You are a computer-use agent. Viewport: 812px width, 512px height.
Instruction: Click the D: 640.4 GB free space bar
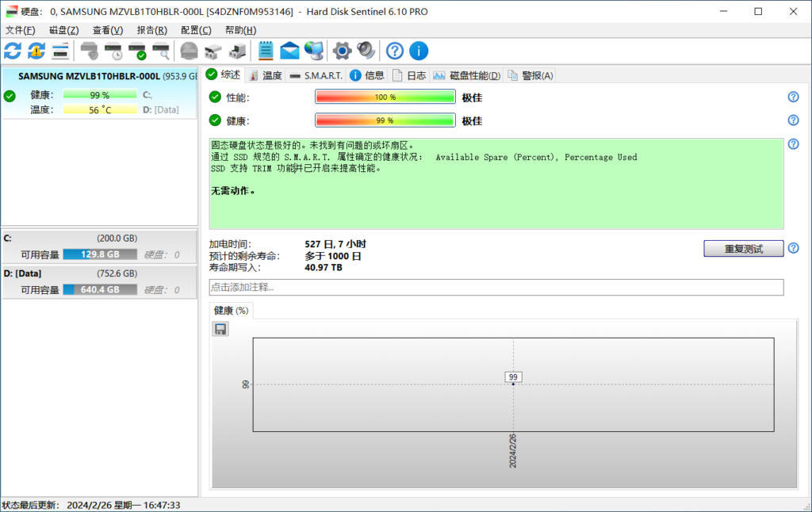point(100,289)
